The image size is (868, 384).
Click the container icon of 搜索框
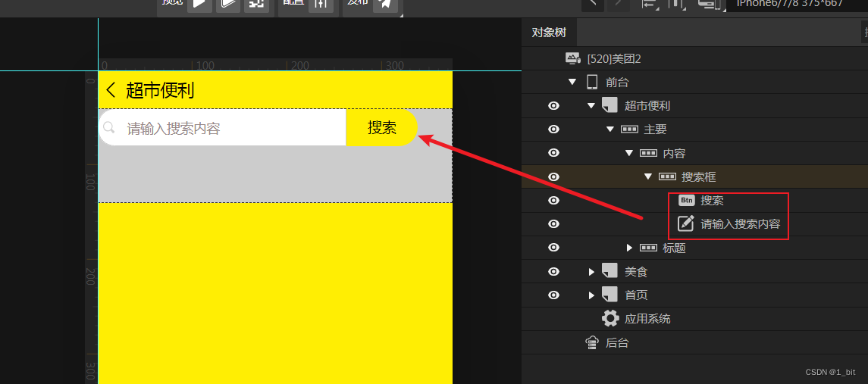(x=667, y=176)
